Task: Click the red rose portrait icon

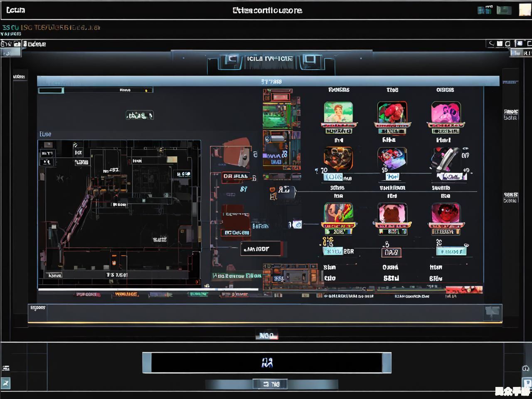Action: click(392, 113)
